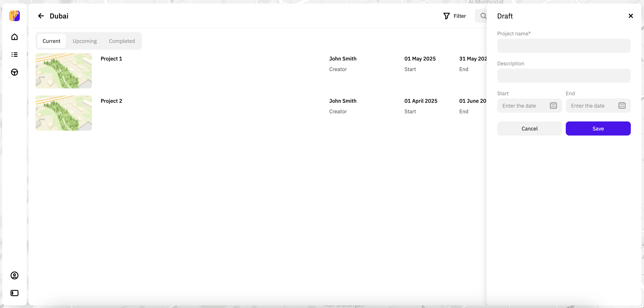
Task: Click the Project name input field
Action: pyautogui.click(x=564, y=46)
